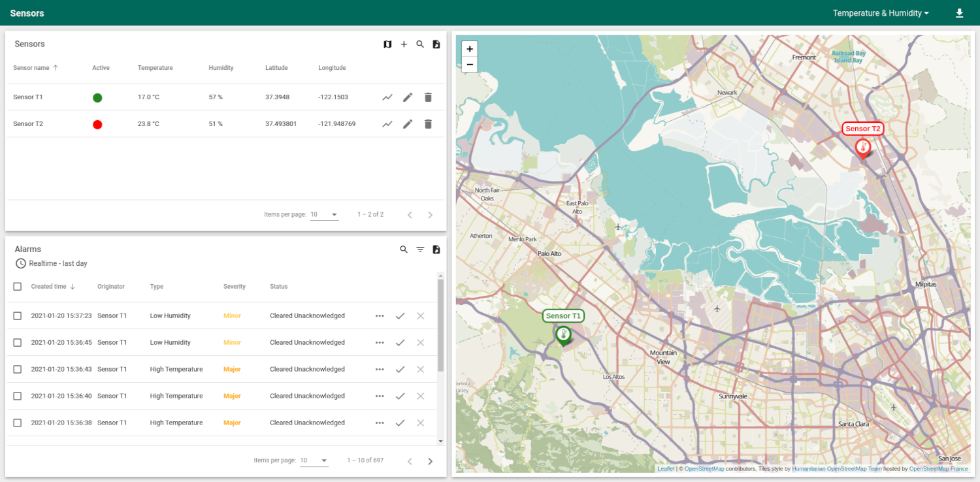
Task: Open search in the Sensors widget
Action: coord(420,44)
